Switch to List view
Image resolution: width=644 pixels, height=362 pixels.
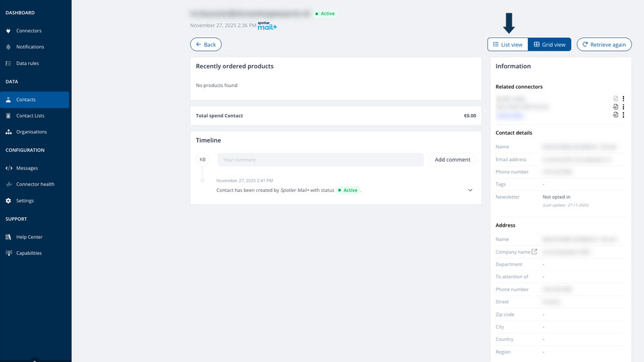click(x=507, y=44)
